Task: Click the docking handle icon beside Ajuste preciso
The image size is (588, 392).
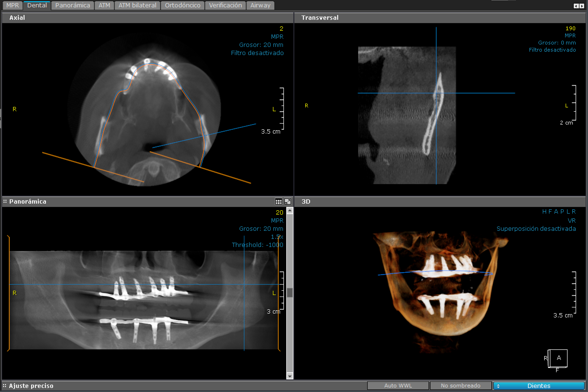Action: [x=5, y=386]
